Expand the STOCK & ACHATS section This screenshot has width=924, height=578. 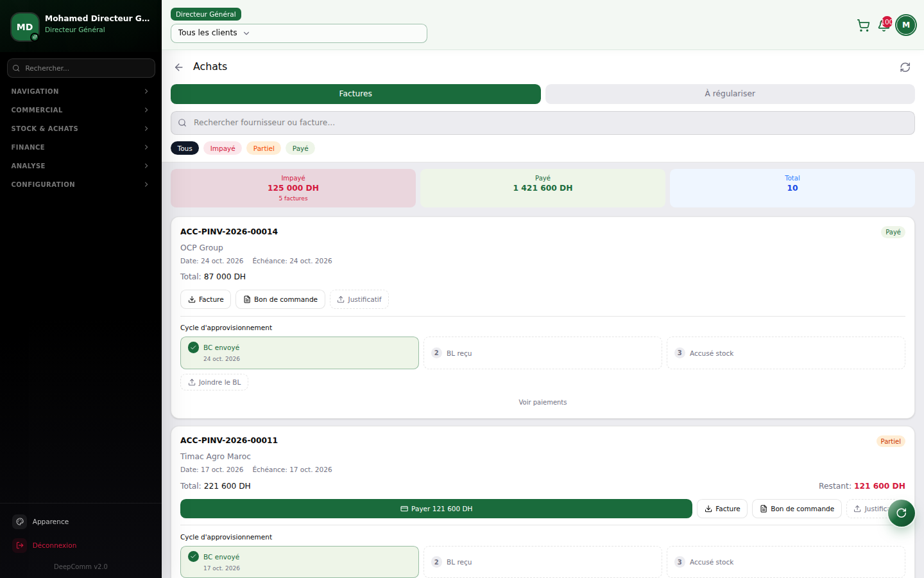(81, 128)
